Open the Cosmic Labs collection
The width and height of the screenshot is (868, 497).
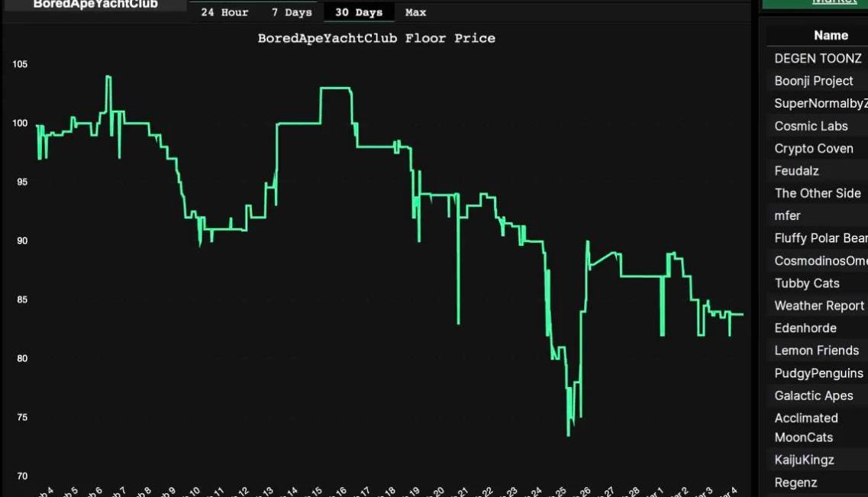pos(811,126)
